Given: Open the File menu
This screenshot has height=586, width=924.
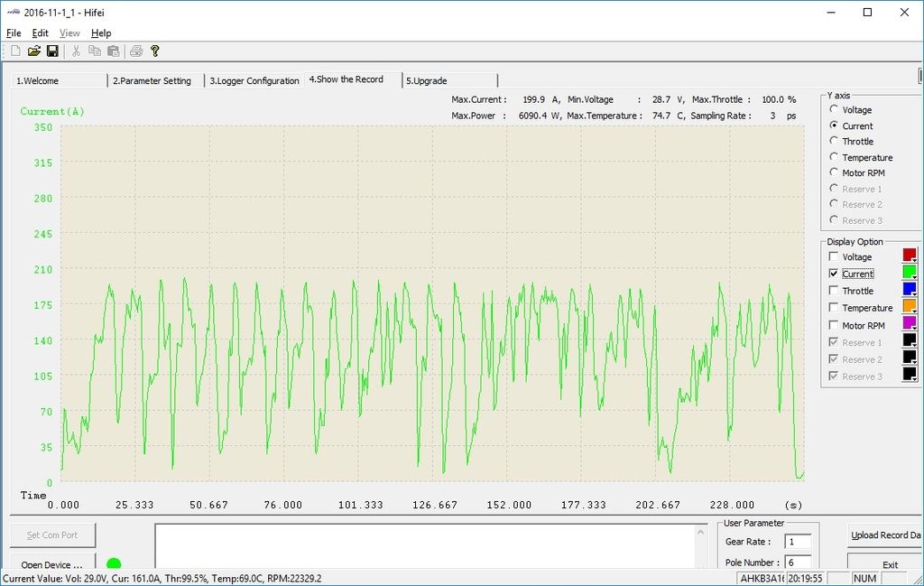Looking at the screenshot, I should click(14, 33).
